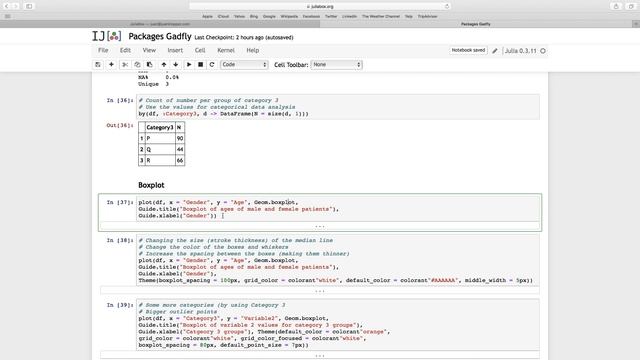
Task: Open Safari top sites grid icon
Action: click(7, 16)
